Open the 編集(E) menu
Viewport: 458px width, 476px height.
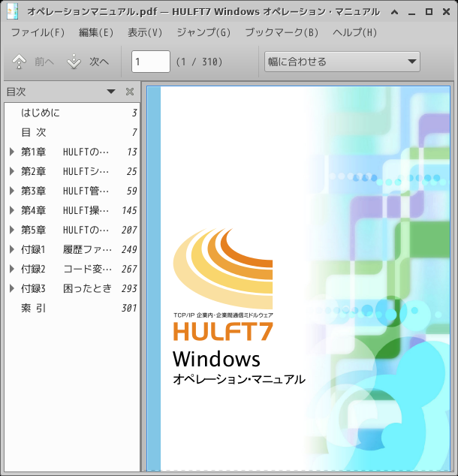[96, 32]
